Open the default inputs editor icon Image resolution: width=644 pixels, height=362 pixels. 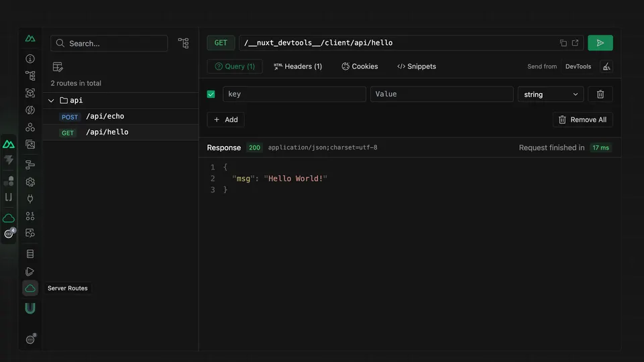pyautogui.click(x=58, y=66)
